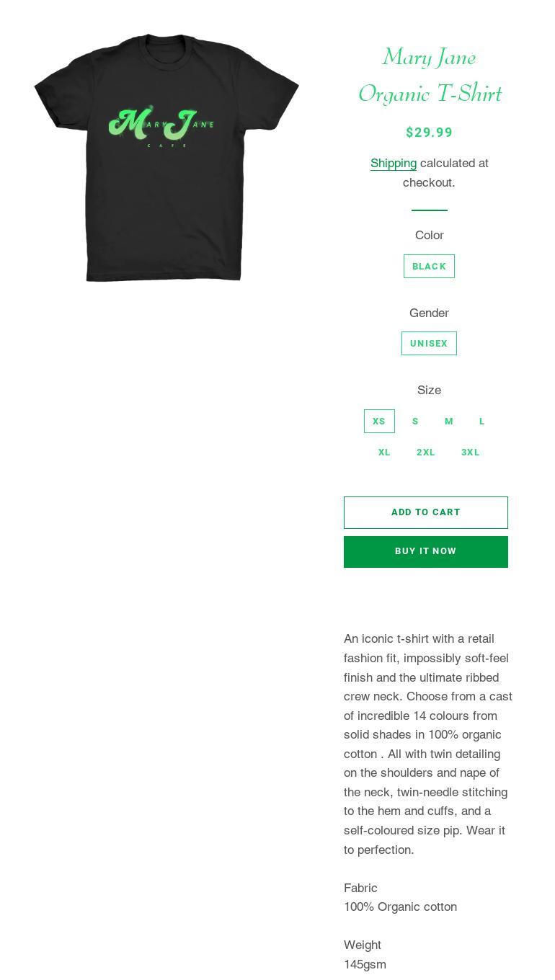Select size 3XL
The image size is (555, 980).
coord(471,453)
